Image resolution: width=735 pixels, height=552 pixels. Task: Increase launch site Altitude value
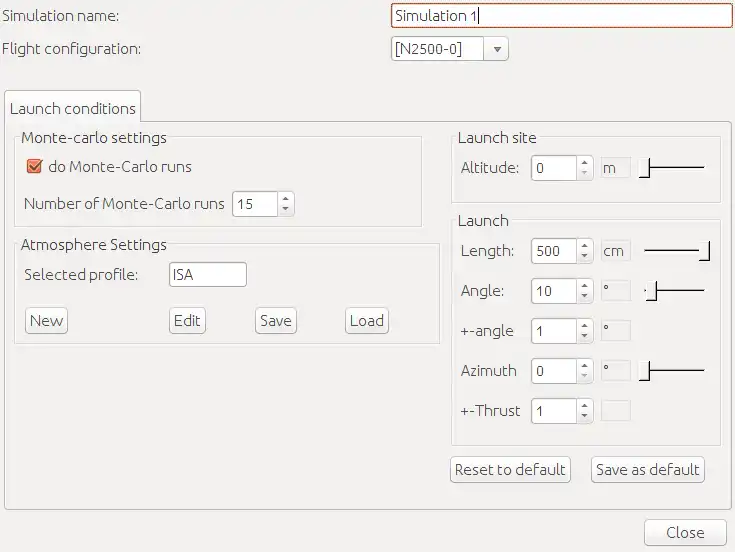[x=585, y=162]
